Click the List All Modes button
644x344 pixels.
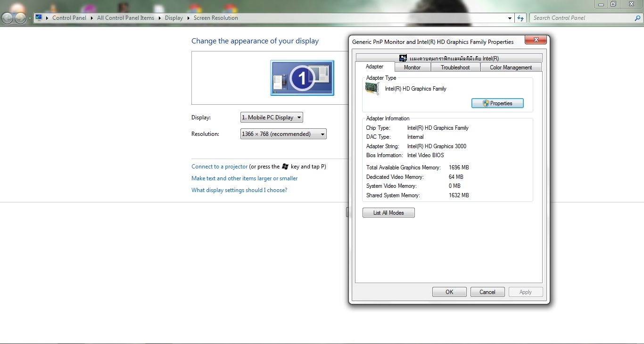pos(388,213)
